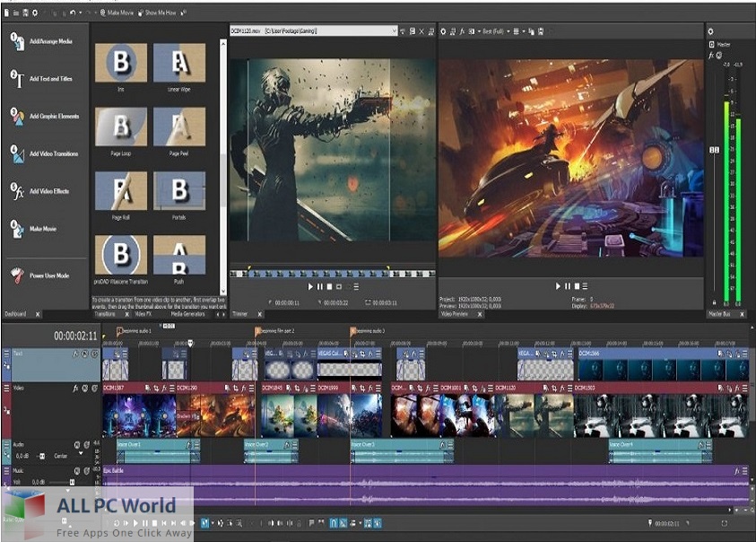Open the Epic Battle clip FX
Viewport: 756px width, 542px height.
click(x=737, y=470)
